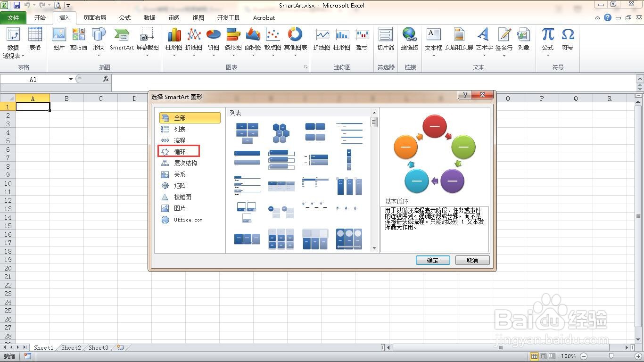Open Sheet2 worksheet tab
This screenshot has width=644, height=362.
click(x=71, y=348)
